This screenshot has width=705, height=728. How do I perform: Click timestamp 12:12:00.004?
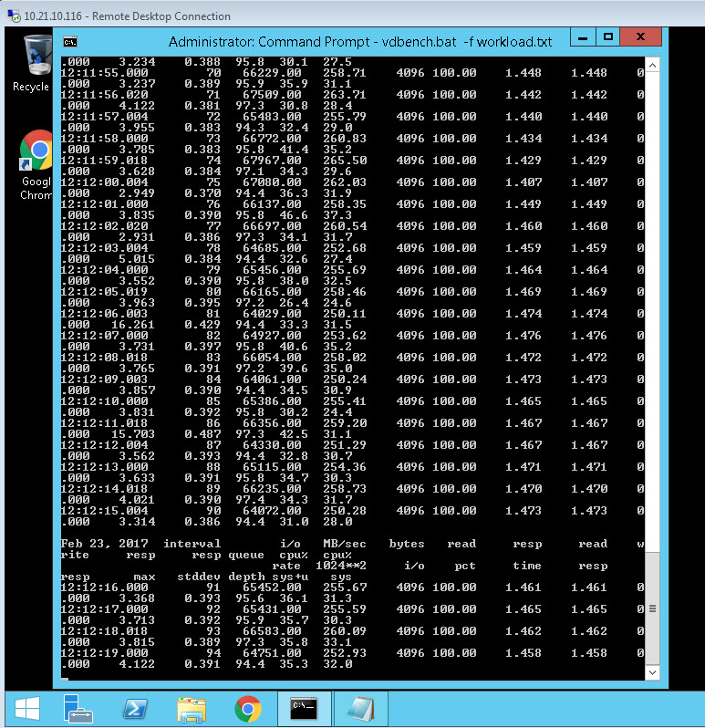(x=104, y=182)
